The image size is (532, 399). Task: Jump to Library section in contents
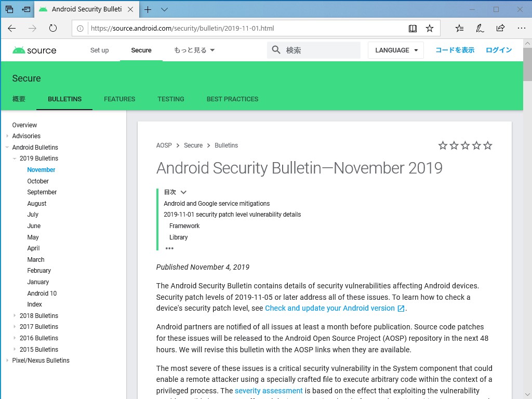179,237
